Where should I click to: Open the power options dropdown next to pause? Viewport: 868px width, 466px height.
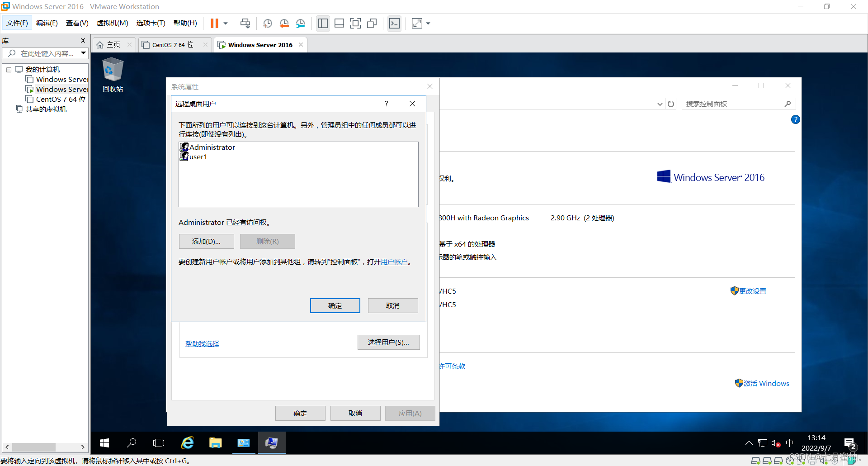[226, 23]
